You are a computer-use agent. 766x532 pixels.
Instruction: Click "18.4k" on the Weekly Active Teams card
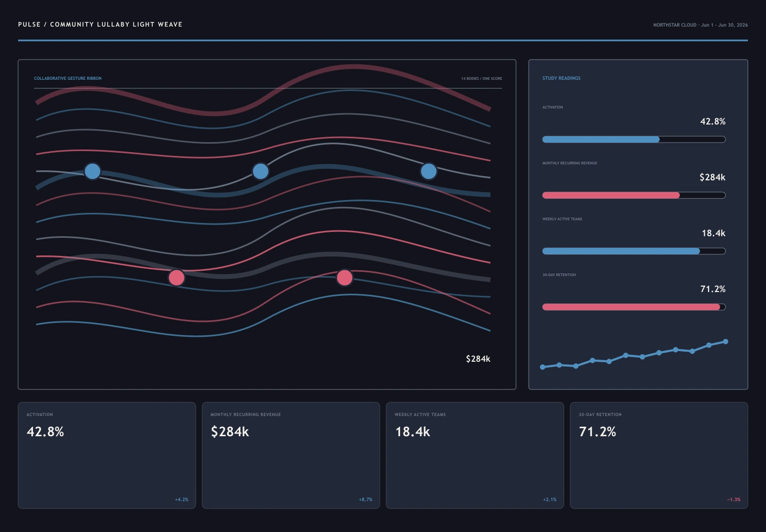click(x=413, y=432)
